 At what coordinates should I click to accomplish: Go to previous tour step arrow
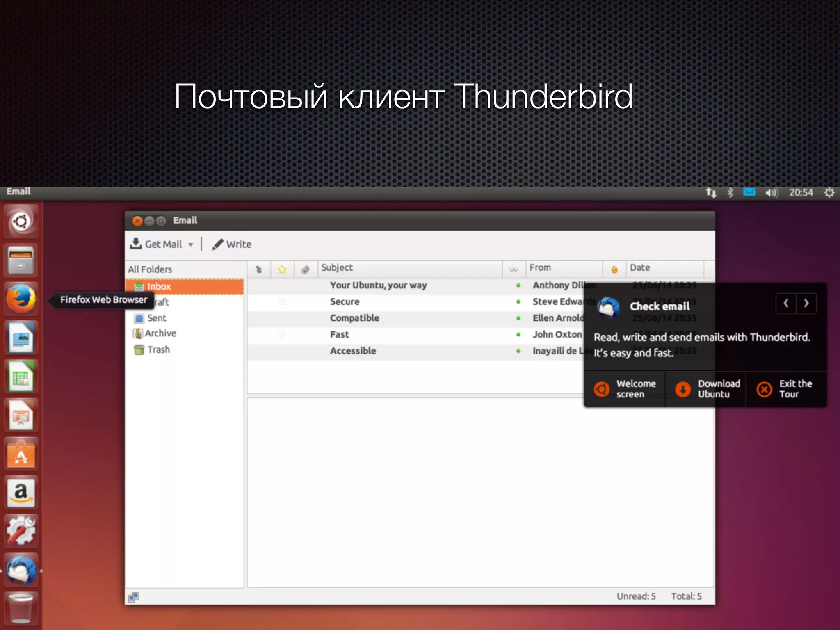point(786,304)
